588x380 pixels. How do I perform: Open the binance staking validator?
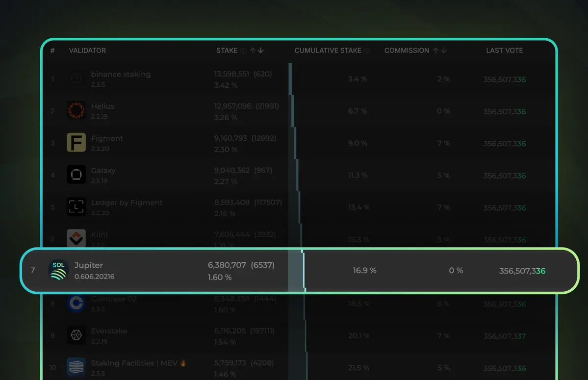(121, 74)
